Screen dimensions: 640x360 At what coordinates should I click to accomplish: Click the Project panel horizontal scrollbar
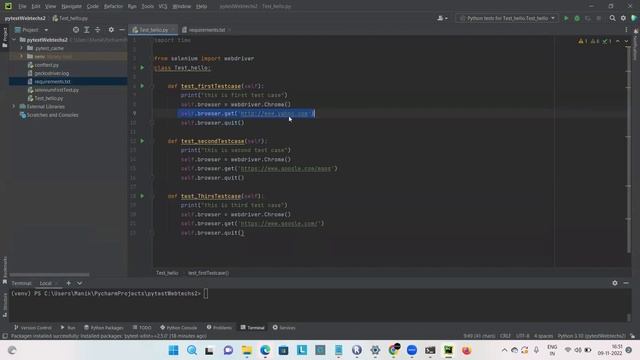(x=49, y=275)
